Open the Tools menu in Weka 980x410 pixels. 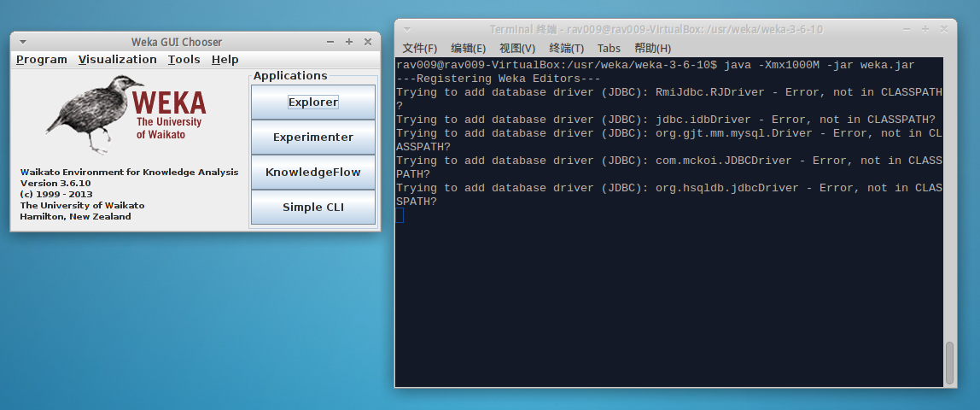pos(184,60)
